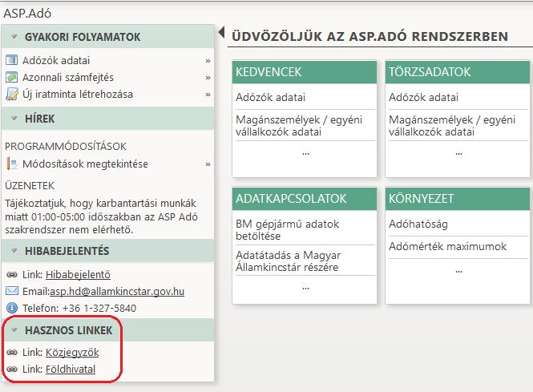Click the ASP.Adó application title
The height and width of the screenshot is (392, 533).
[27, 14]
